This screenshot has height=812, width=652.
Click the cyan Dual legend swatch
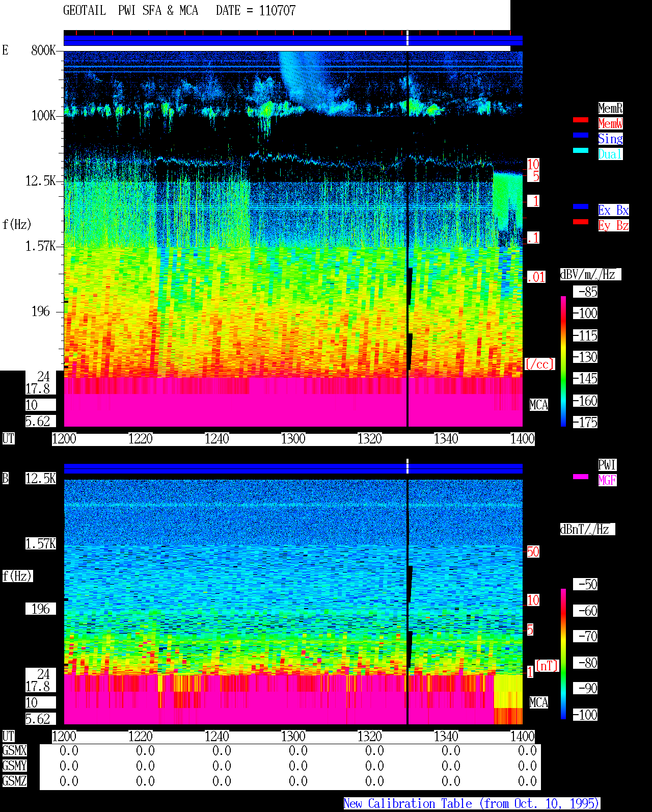coord(581,150)
